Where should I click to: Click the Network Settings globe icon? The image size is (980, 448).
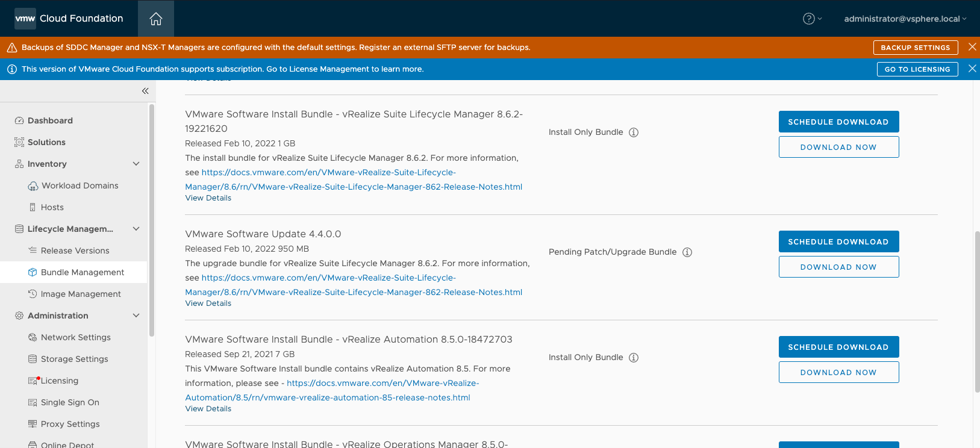[x=33, y=337]
